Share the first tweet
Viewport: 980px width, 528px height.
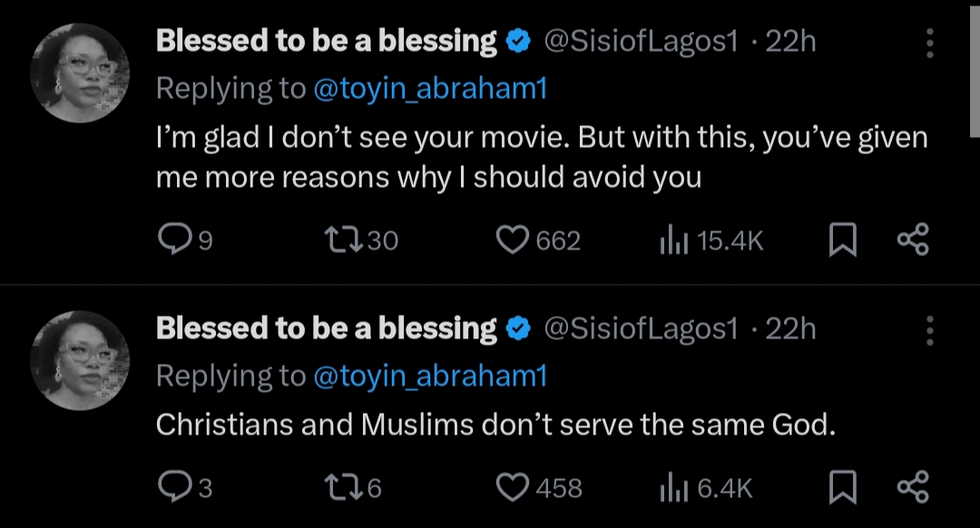(x=912, y=240)
